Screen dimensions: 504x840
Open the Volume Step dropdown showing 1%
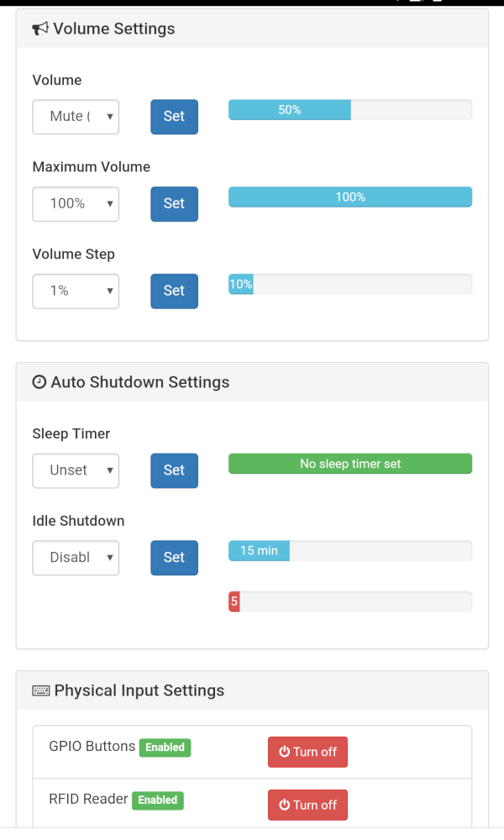76,291
